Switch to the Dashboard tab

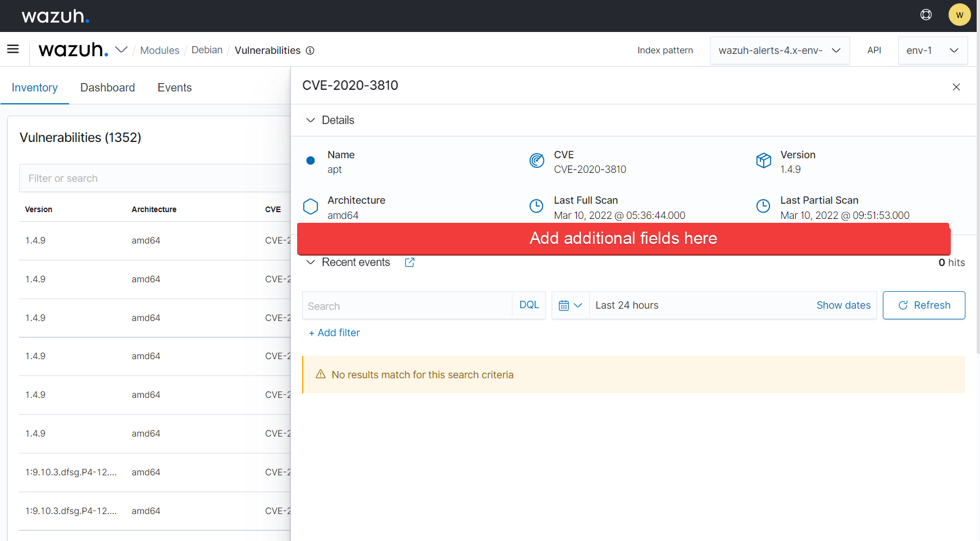(107, 88)
